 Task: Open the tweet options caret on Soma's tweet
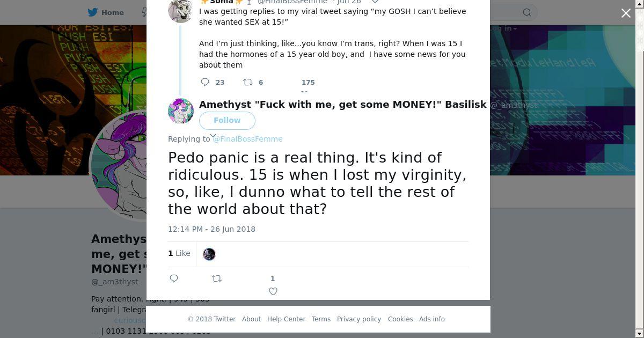[x=375, y=2]
